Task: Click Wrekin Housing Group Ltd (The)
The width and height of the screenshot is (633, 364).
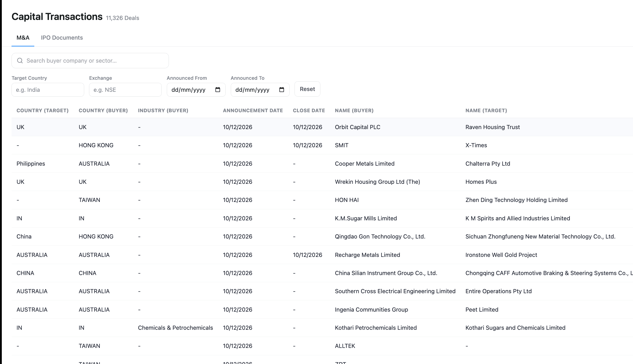Action: pyautogui.click(x=377, y=182)
